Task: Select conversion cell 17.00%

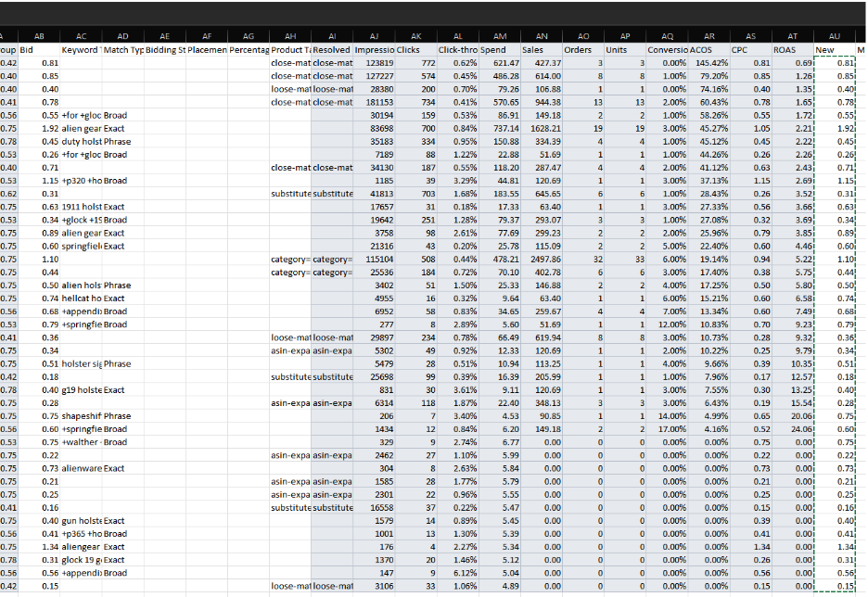Action: [x=668, y=429]
